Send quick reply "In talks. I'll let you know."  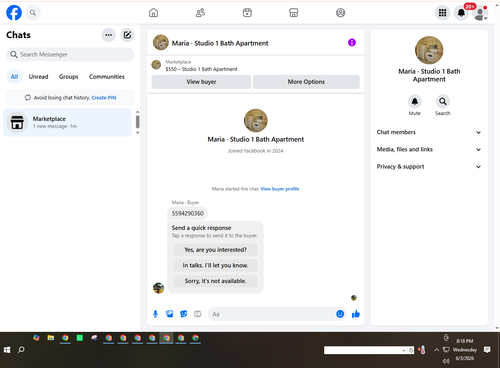pos(215,265)
